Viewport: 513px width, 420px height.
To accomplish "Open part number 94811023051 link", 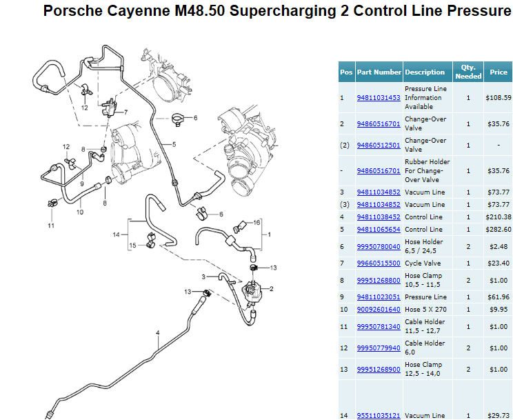I will point(379,297).
